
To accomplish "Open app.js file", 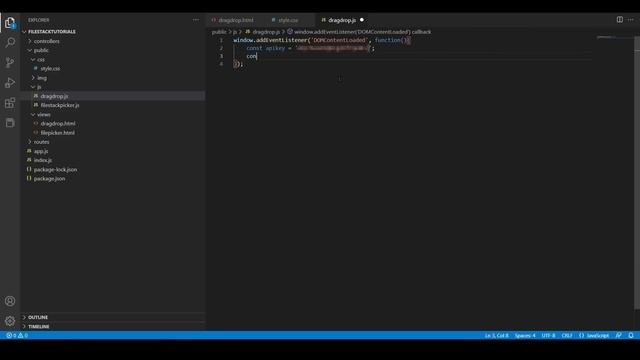I will pyautogui.click(x=41, y=151).
